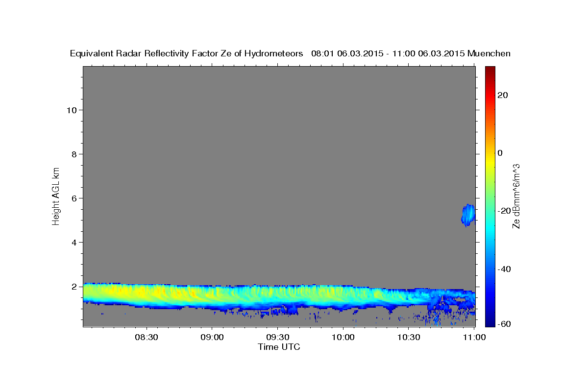Click the '10:30' time tick label

(409, 338)
